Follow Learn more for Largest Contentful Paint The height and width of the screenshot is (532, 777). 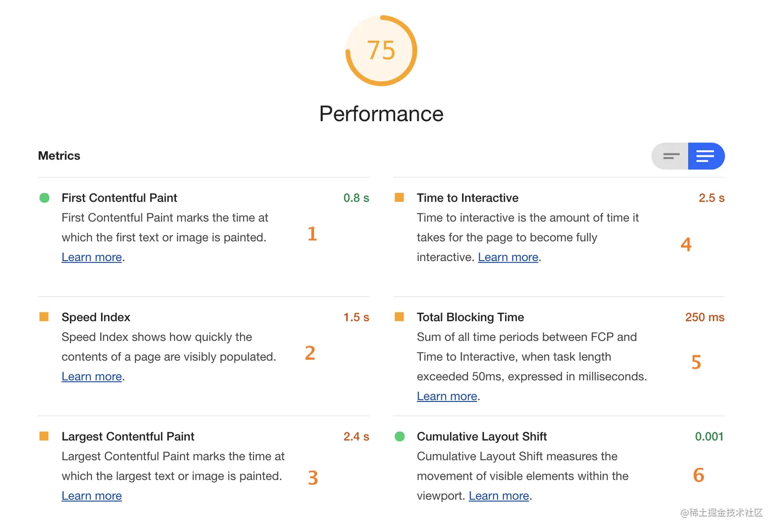click(x=91, y=496)
